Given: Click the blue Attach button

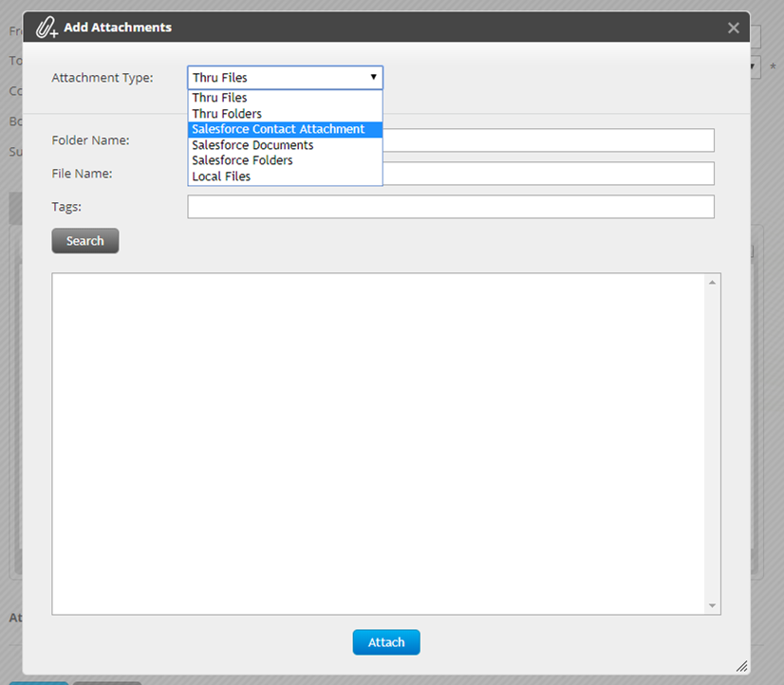Looking at the screenshot, I should click(x=386, y=642).
